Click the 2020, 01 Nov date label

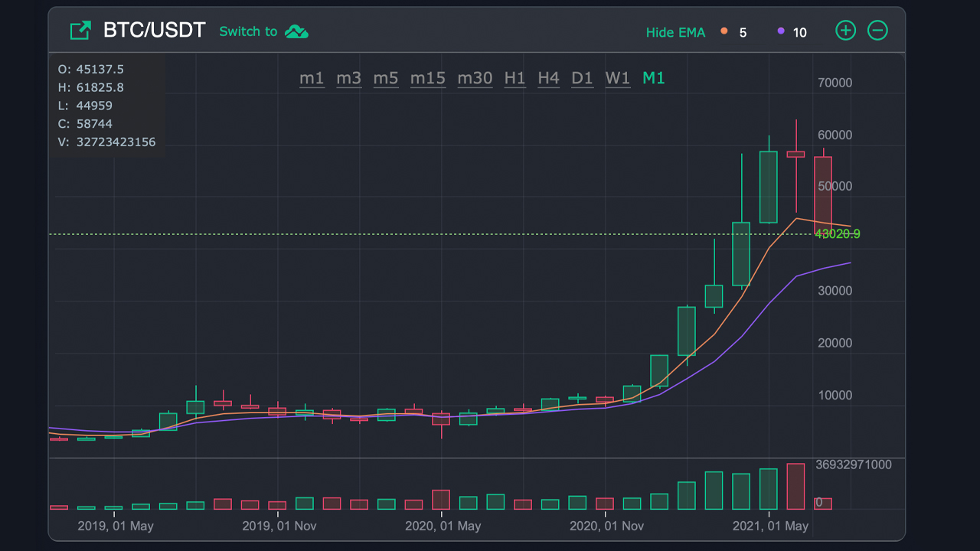pos(607,527)
